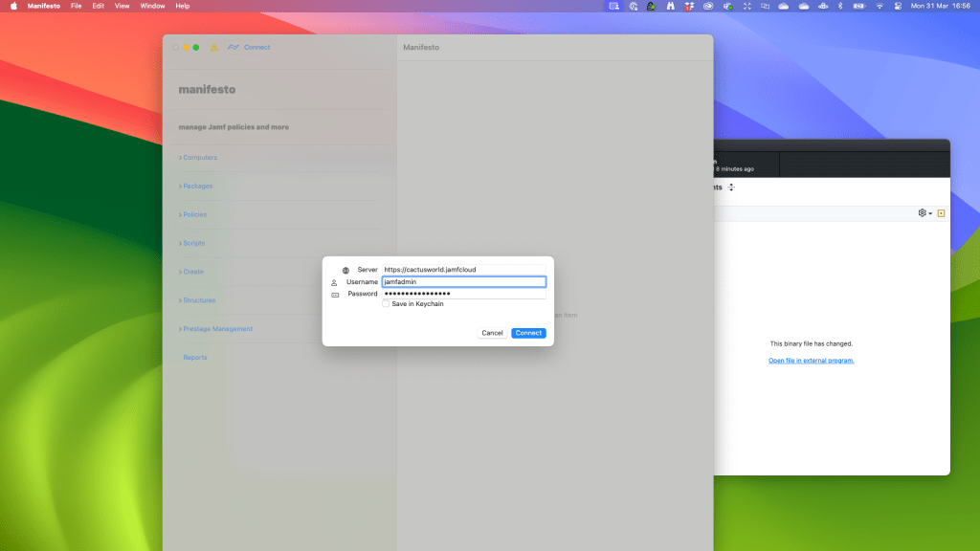Image resolution: width=980 pixels, height=551 pixels.
Task: Enable Save in Keychain checkbox
Action: point(386,304)
